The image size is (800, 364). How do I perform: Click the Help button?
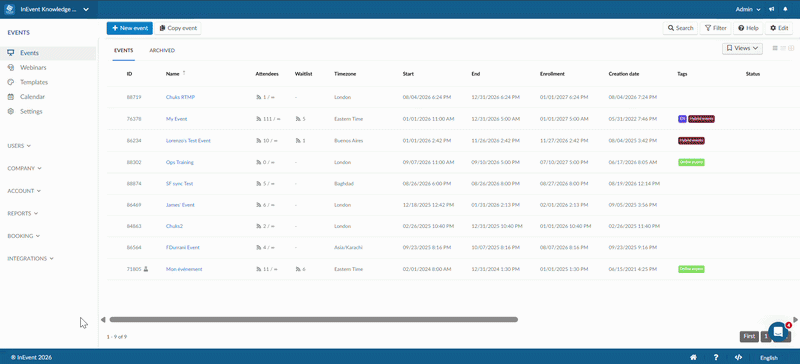pos(748,28)
